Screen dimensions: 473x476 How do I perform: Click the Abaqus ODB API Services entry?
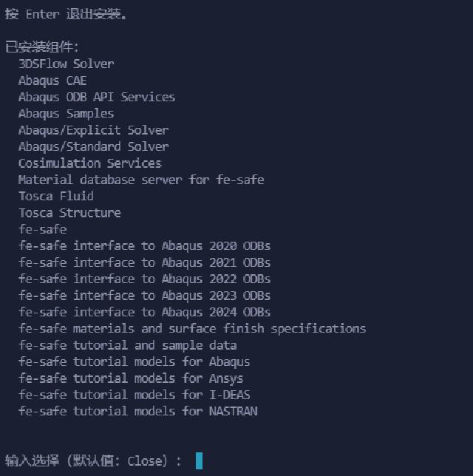point(97,97)
